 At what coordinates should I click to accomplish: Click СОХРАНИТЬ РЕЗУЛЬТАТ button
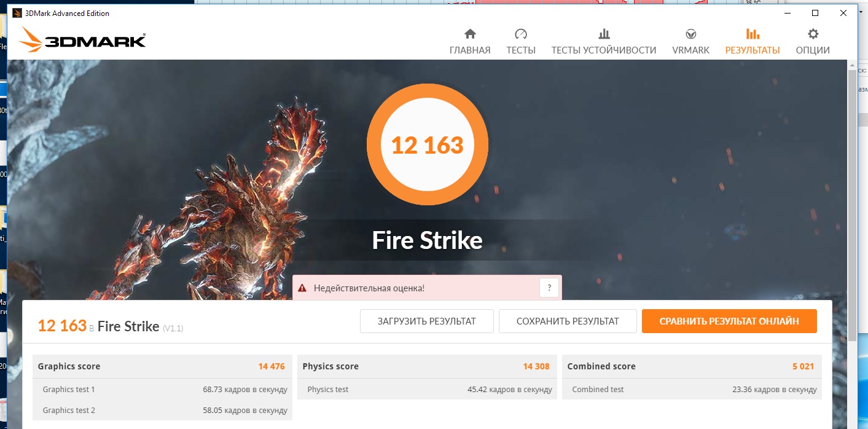568,321
